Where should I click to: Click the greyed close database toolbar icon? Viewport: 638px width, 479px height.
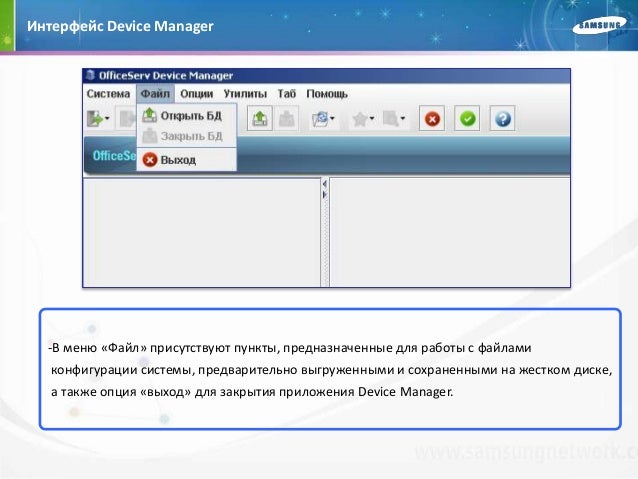(x=287, y=119)
